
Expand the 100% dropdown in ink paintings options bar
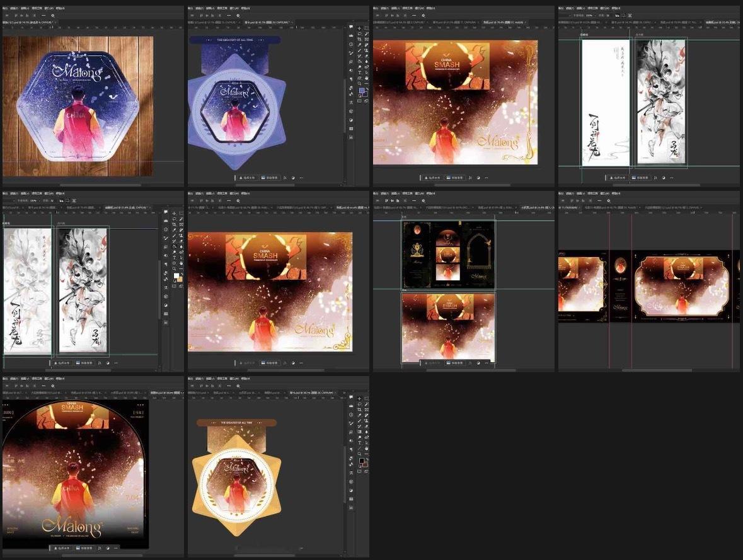point(35,201)
